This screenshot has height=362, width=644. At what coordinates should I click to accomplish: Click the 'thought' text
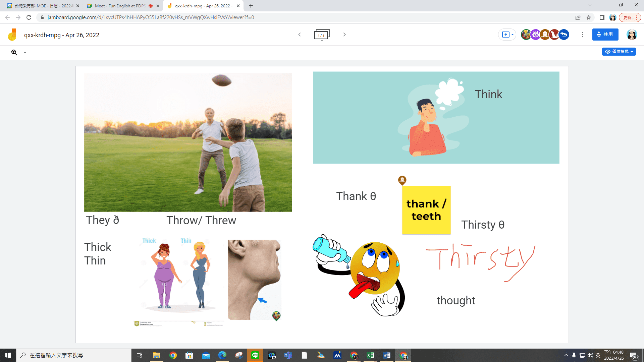point(456,301)
